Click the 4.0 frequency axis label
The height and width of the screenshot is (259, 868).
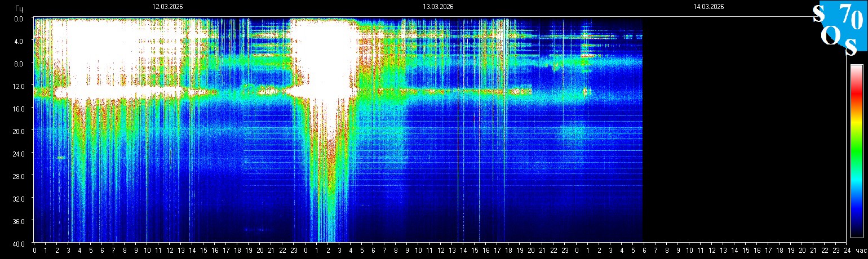(18, 41)
